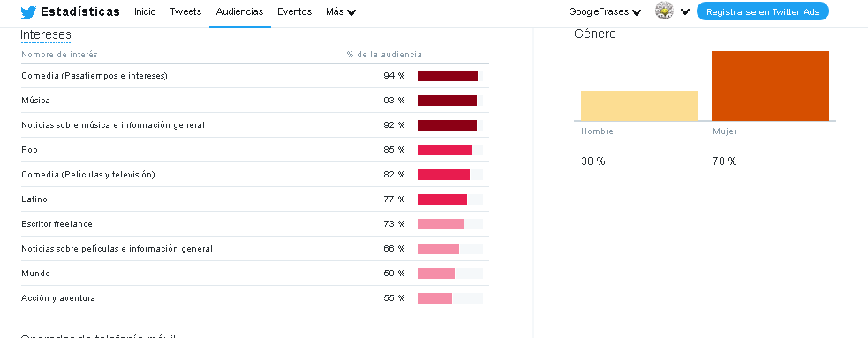This screenshot has width=868, height=338.
Task: Click the Acción y aventura percentage bar
Action: 450,298
